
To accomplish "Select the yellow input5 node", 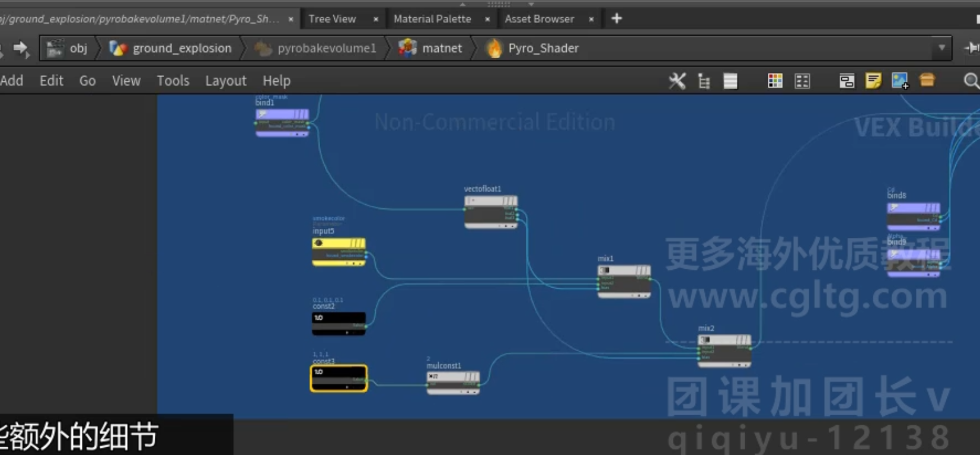I will [x=339, y=252].
